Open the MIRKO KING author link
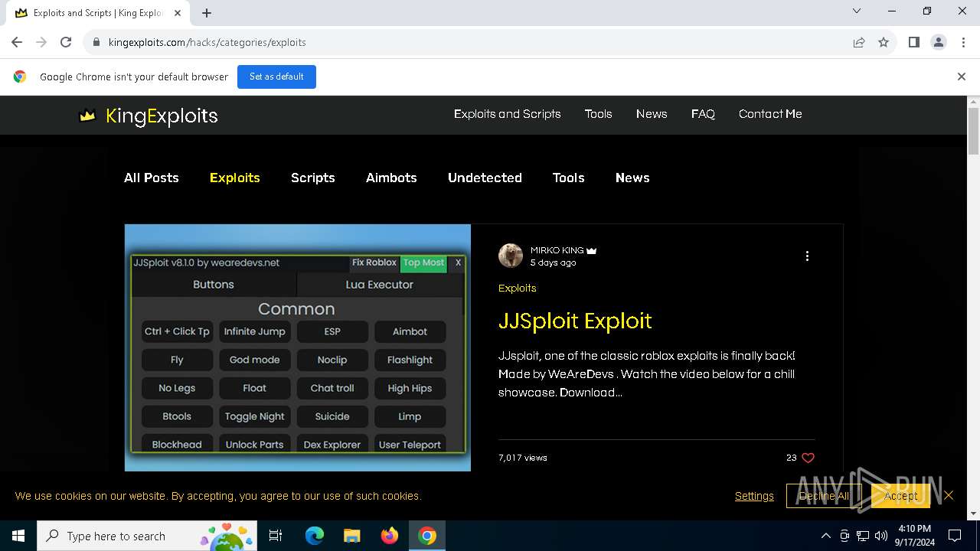The height and width of the screenshot is (551, 980). pos(557,250)
